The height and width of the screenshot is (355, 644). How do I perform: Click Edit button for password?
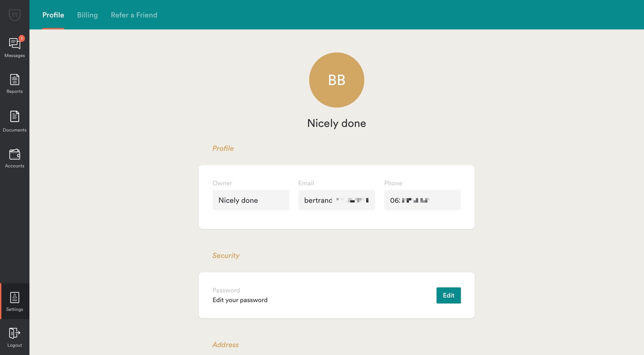pos(448,295)
